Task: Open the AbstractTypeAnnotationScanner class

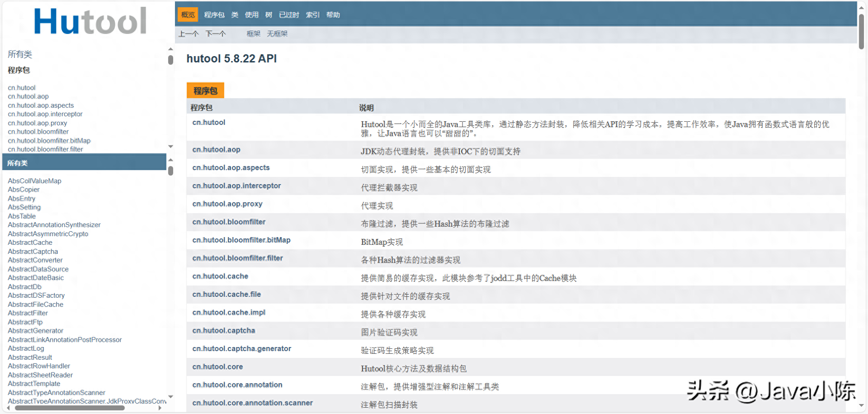Action: coord(57,393)
